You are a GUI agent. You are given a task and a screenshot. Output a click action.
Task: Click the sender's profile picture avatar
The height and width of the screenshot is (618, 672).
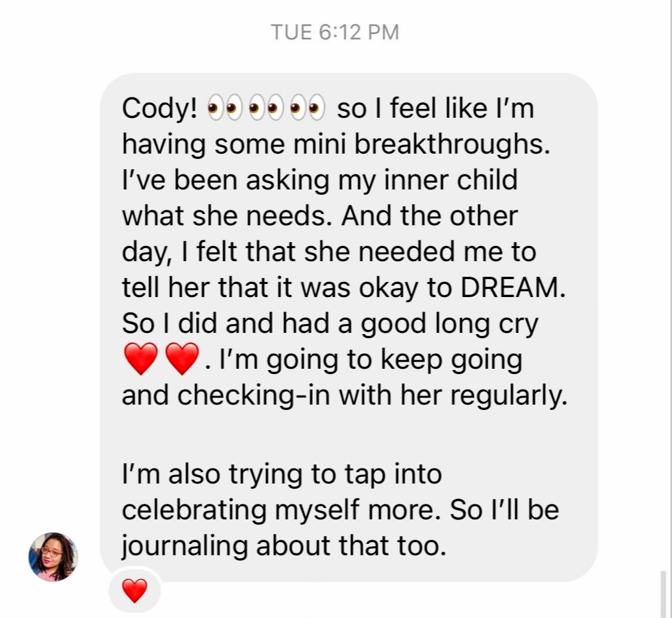(53, 556)
